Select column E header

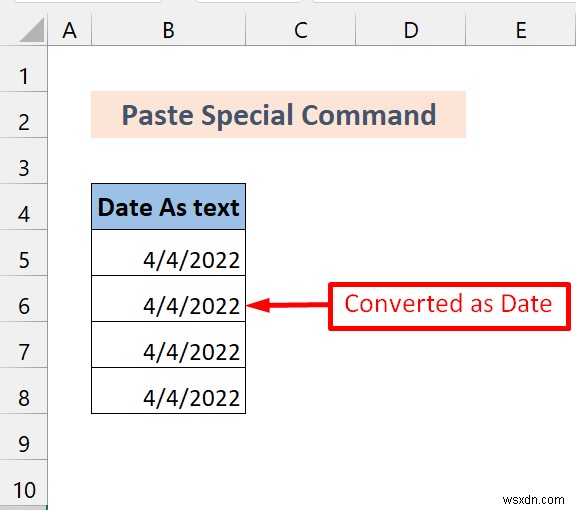point(521,30)
